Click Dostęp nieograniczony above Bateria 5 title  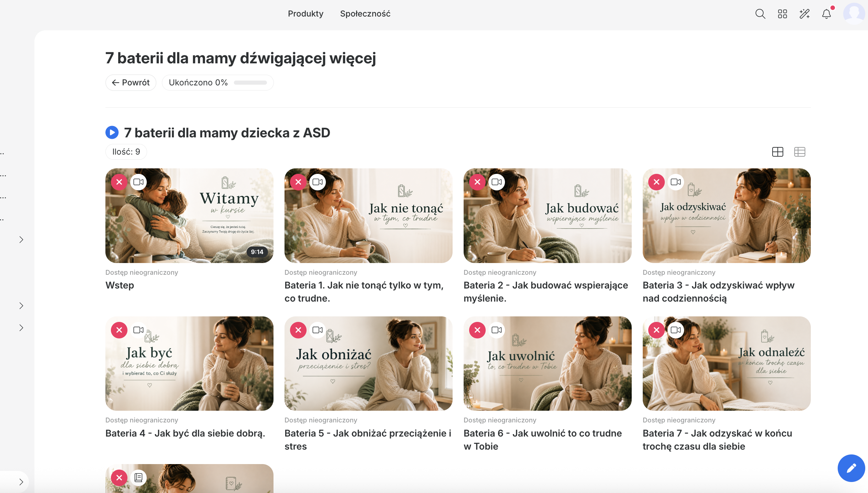pyautogui.click(x=321, y=420)
